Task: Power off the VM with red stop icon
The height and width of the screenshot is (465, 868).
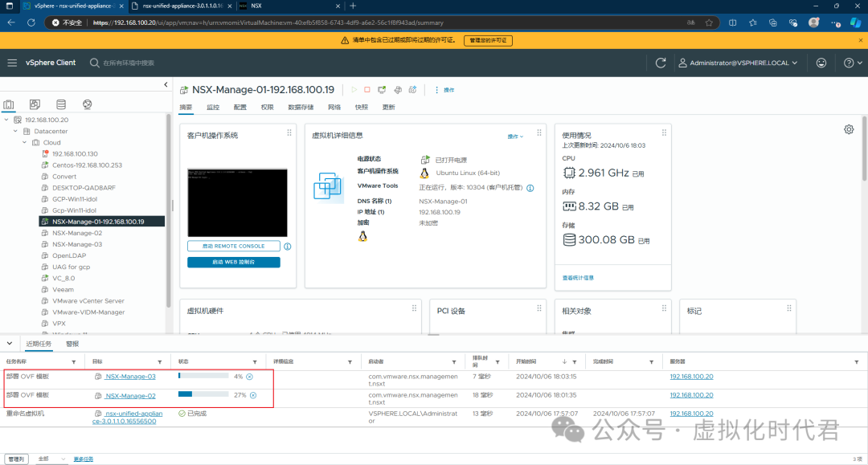Action: point(367,90)
